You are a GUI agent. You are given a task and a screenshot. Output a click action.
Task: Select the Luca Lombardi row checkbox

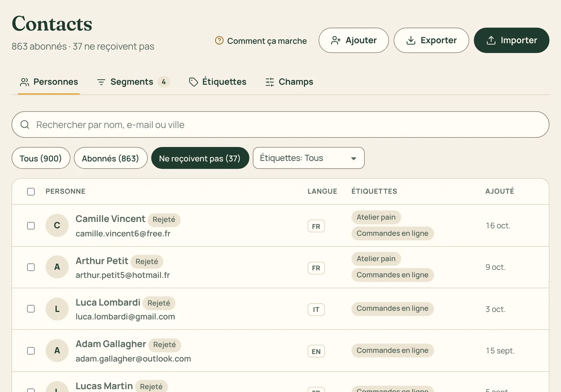tap(31, 309)
